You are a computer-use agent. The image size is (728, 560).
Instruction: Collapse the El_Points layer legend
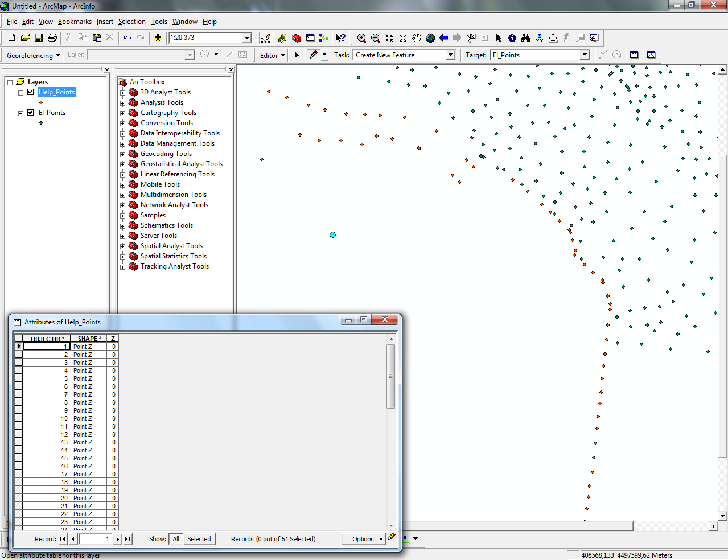20,113
